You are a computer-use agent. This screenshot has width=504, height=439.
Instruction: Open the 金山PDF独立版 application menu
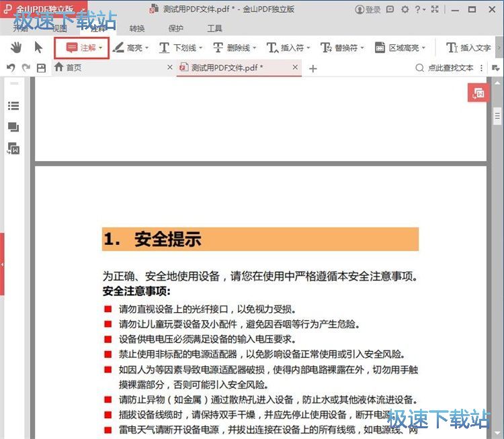(44, 8)
